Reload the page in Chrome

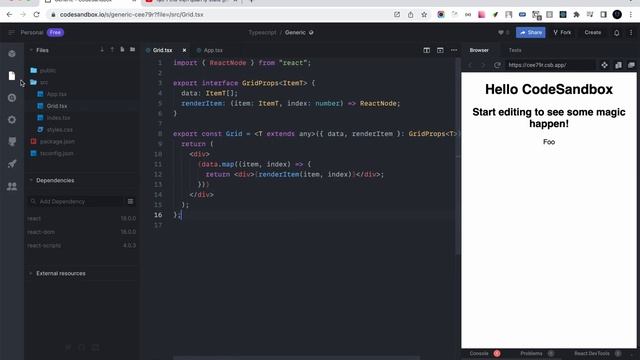point(36,15)
